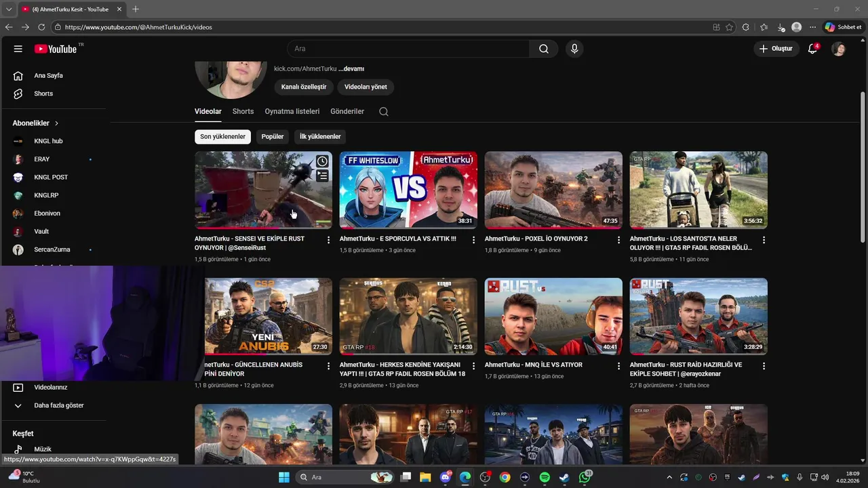Open a new browser tab
Image resolution: width=868 pixels, height=488 pixels.
(135, 9)
